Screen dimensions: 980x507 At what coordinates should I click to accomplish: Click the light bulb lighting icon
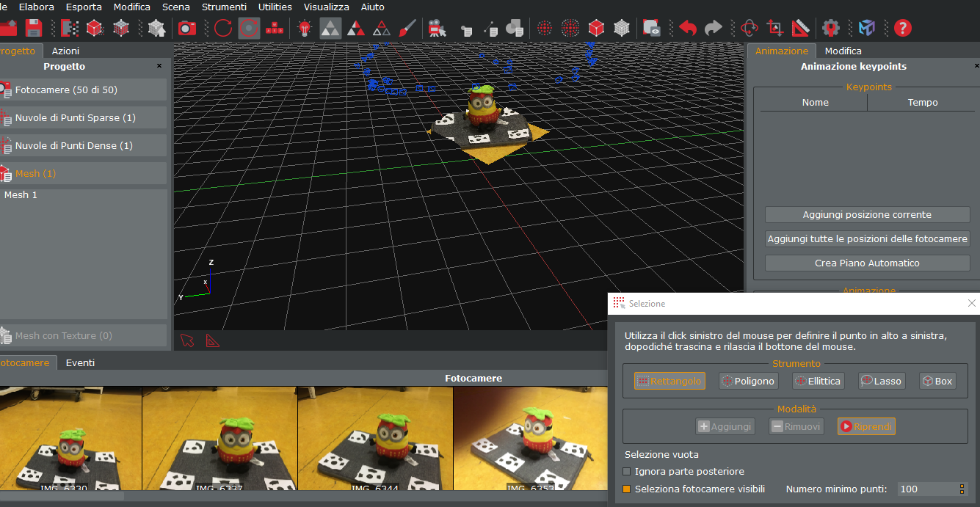tap(304, 29)
